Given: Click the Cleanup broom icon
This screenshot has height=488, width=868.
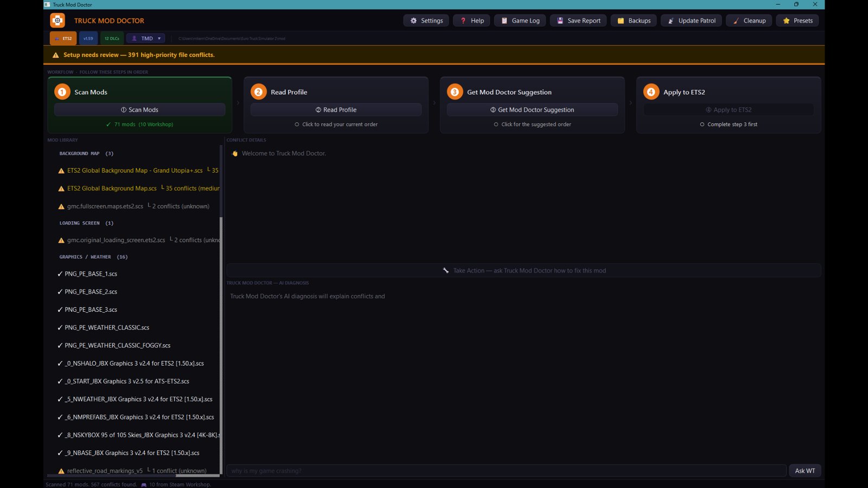Looking at the screenshot, I should [x=736, y=21].
